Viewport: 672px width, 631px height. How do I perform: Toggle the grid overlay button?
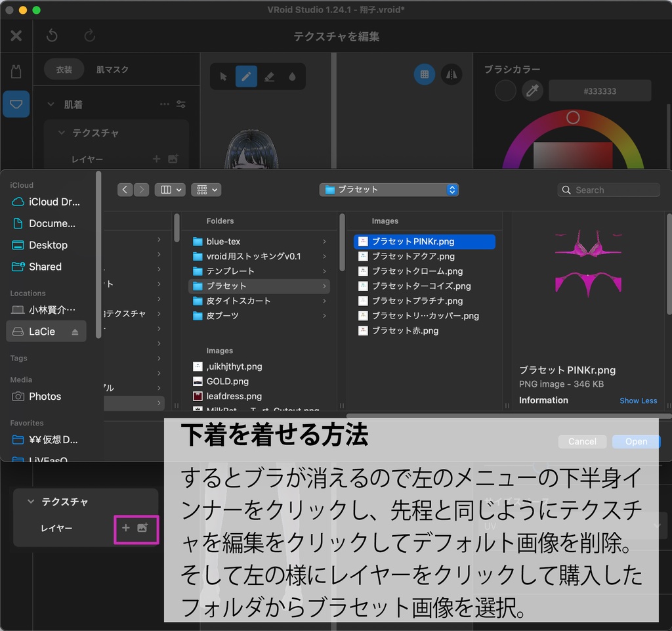(x=424, y=74)
